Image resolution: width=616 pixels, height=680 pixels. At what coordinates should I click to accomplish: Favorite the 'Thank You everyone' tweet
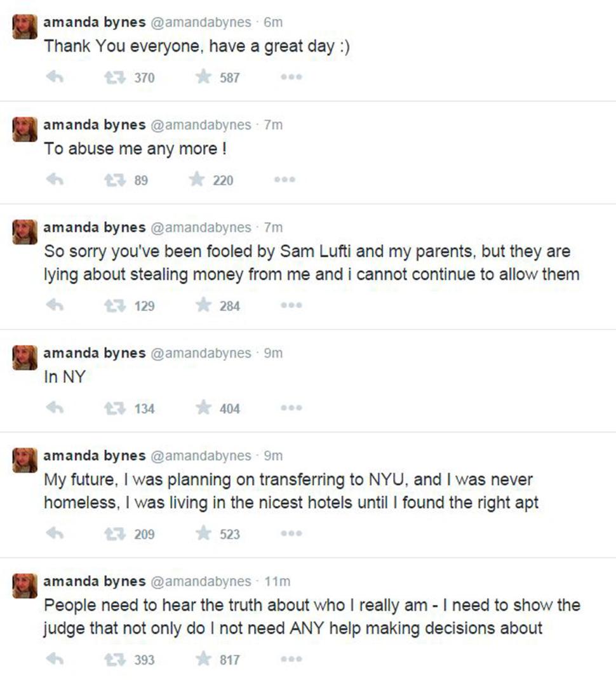coord(203,77)
